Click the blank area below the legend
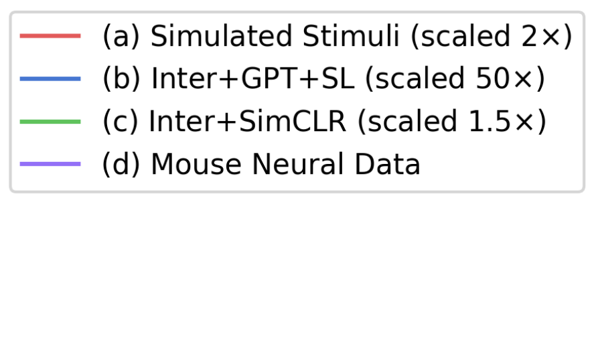 [x=296, y=281]
